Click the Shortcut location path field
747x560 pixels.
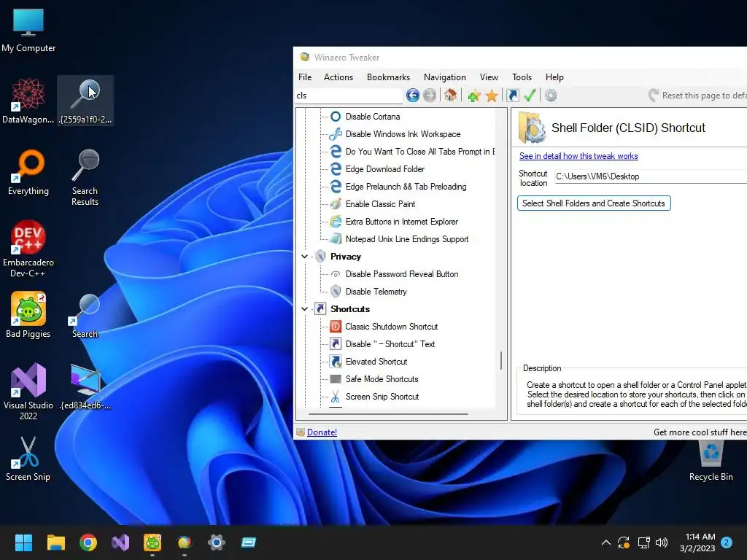(x=651, y=176)
